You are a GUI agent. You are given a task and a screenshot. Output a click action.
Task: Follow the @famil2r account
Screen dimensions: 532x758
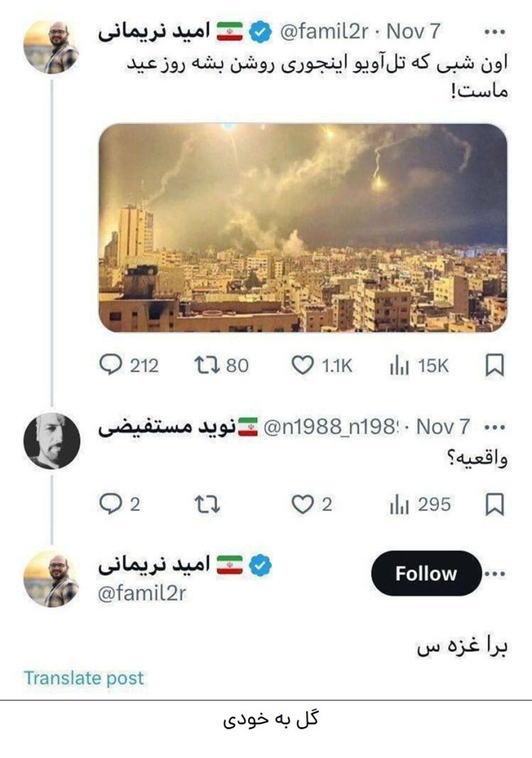point(426,574)
